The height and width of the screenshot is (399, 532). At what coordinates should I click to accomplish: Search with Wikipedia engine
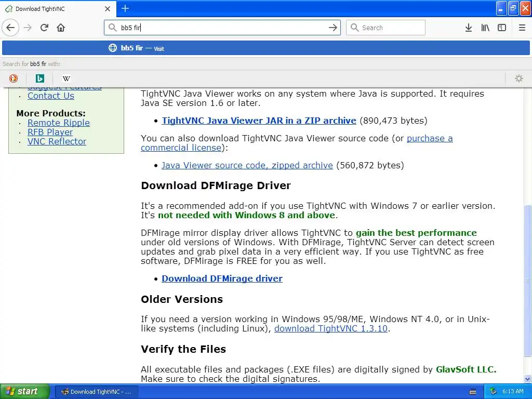click(x=66, y=78)
